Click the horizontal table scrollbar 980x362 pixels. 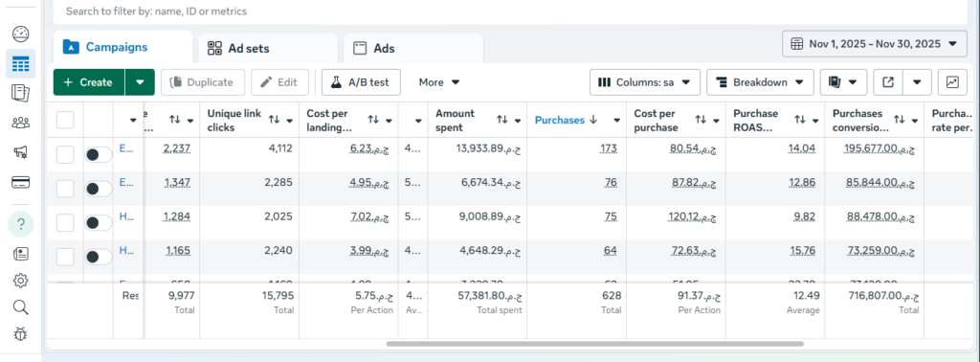(594, 343)
